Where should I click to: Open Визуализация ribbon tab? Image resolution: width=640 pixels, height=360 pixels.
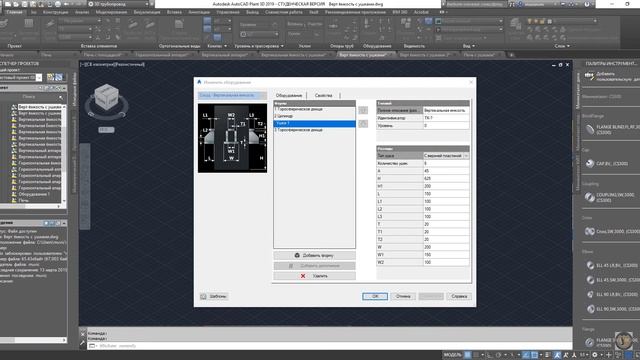point(147,12)
